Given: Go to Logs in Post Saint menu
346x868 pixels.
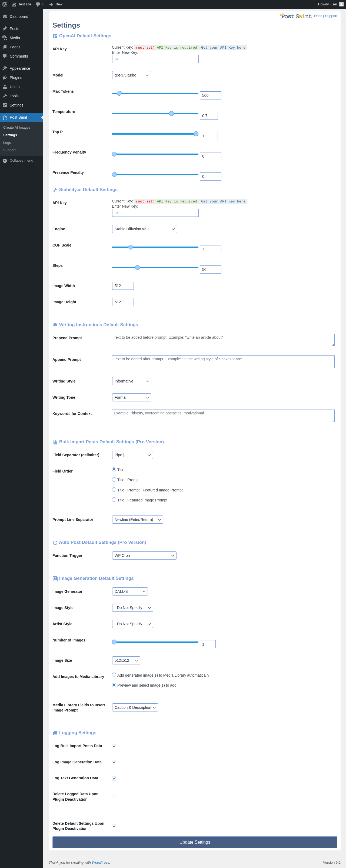Looking at the screenshot, I should point(7,143).
